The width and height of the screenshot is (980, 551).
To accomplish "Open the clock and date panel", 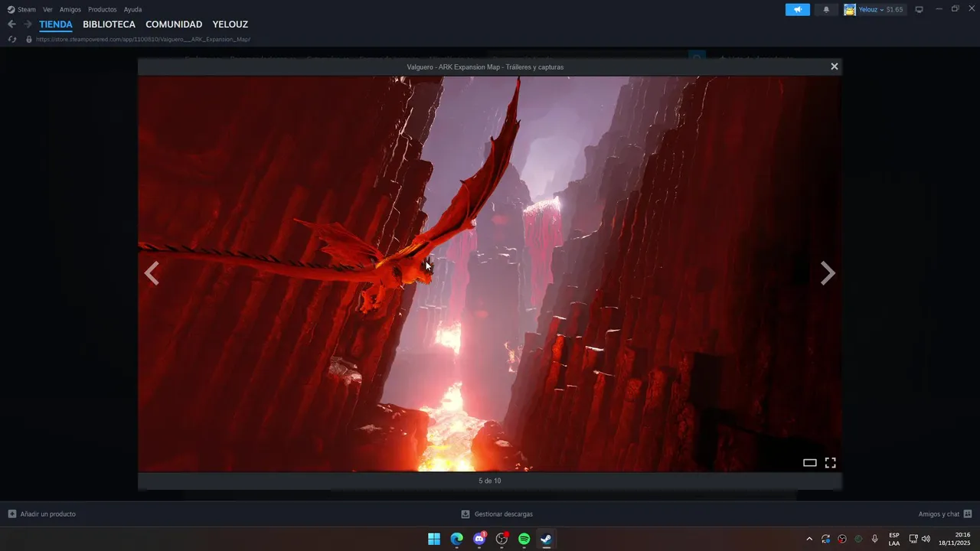I will tap(955, 539).
